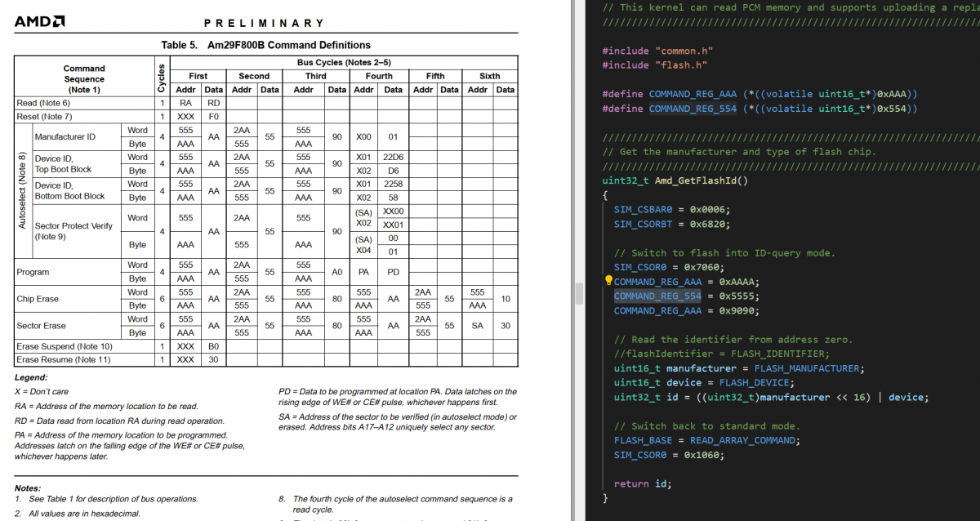Click the 'Chip Erase' command row label
The height and width of the screenshot is (521, 980).
coord(37,299)
